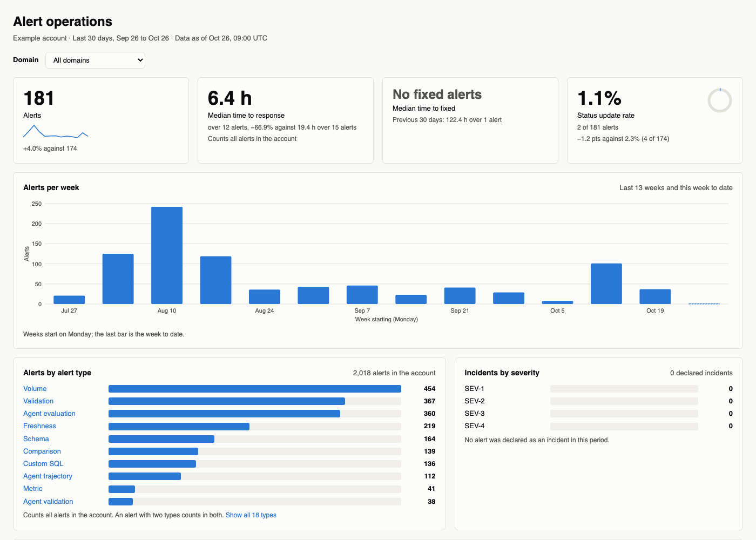Click the Alerts per week heading
The height and width of the screenshot is (540, 756).
(51, 187)
